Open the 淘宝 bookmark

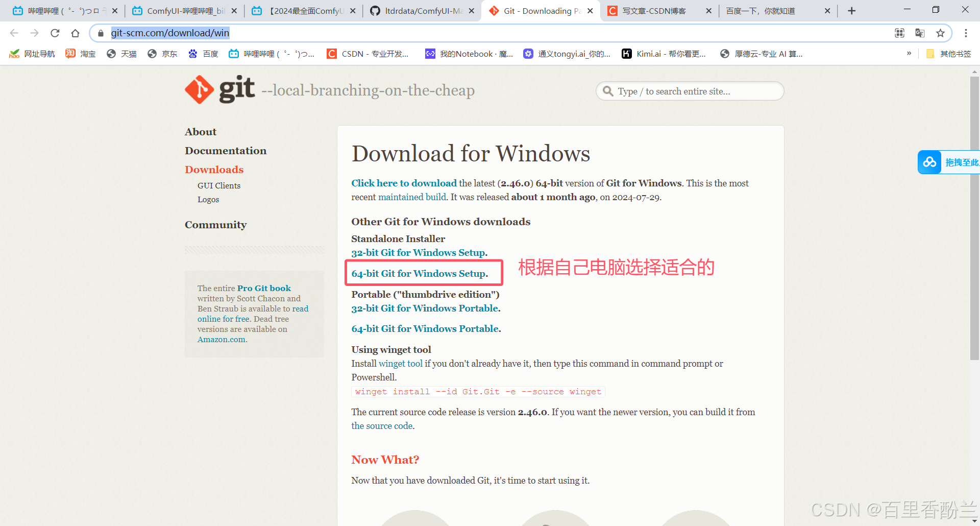click(81, 54)
